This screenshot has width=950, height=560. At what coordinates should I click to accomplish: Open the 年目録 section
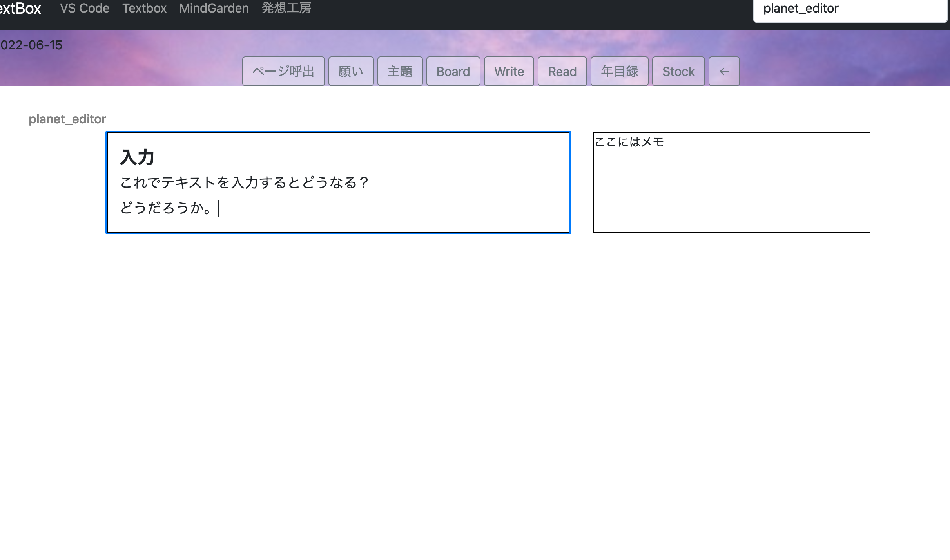tap(619, 71)
